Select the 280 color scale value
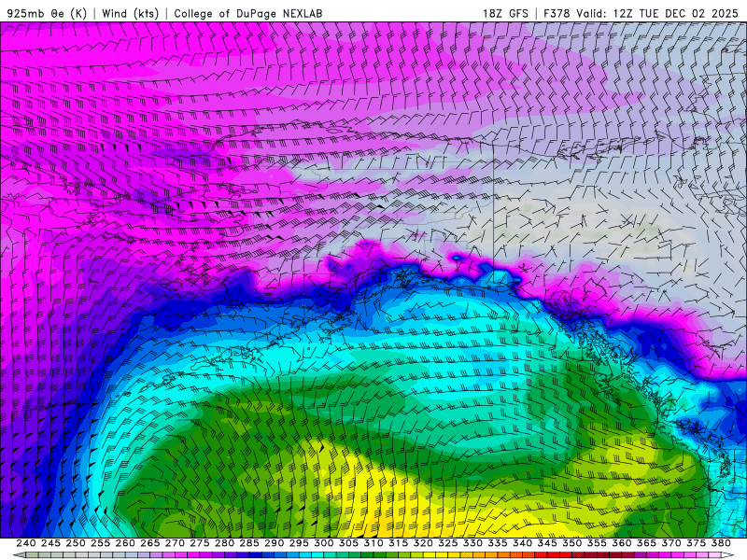This screenshot has height=560, width=747. (x=224, y=543)
